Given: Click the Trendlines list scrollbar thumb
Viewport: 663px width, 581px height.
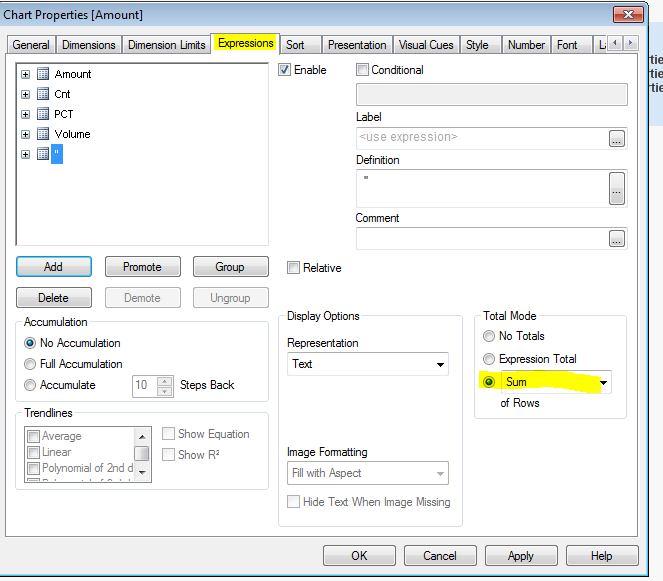Looking at the screenshot, I should [142, 453].
